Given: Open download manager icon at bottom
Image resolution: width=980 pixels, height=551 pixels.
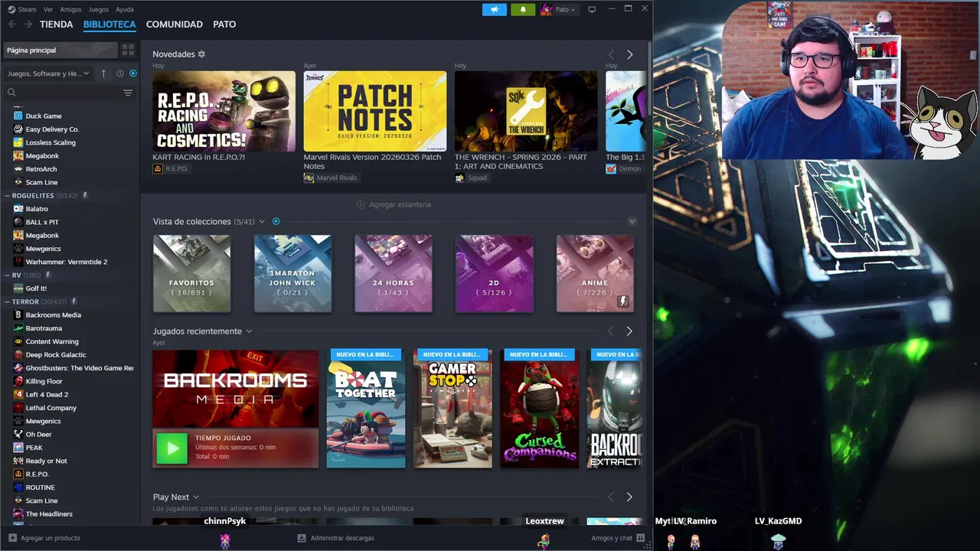Looking at the screenshot, I should [x=302, y=538].
